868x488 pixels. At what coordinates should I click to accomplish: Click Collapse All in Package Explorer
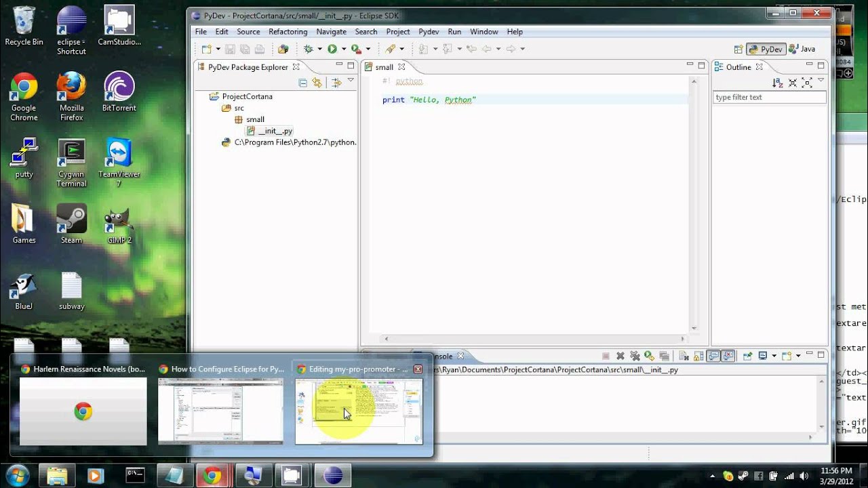(303, 83)
